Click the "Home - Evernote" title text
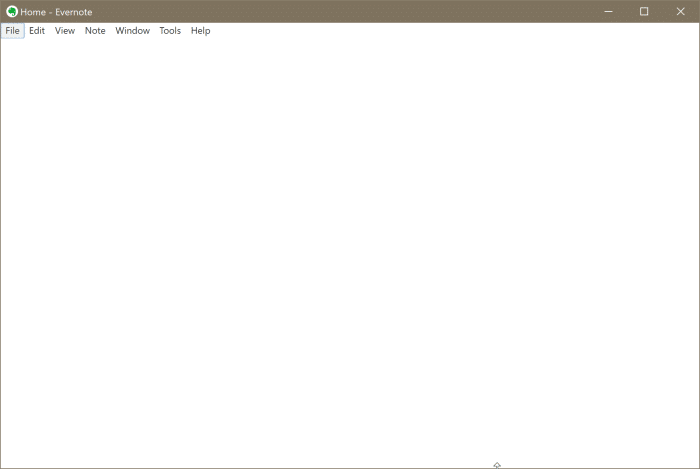Image resolution: width=700 pixels, height=469 pixels. (x=56, y=12)
